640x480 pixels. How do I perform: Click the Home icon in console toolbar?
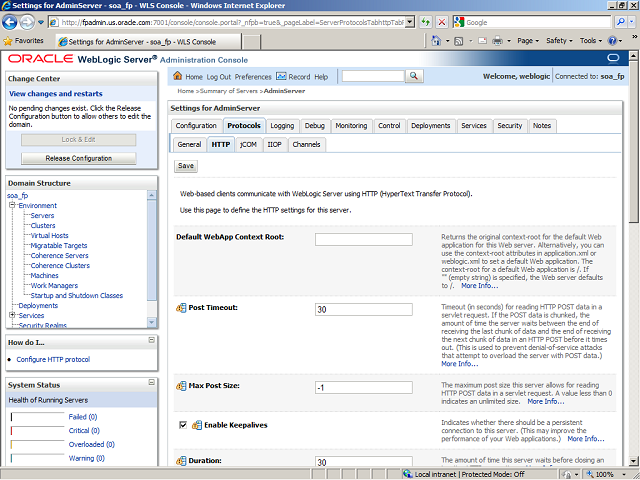178,77
